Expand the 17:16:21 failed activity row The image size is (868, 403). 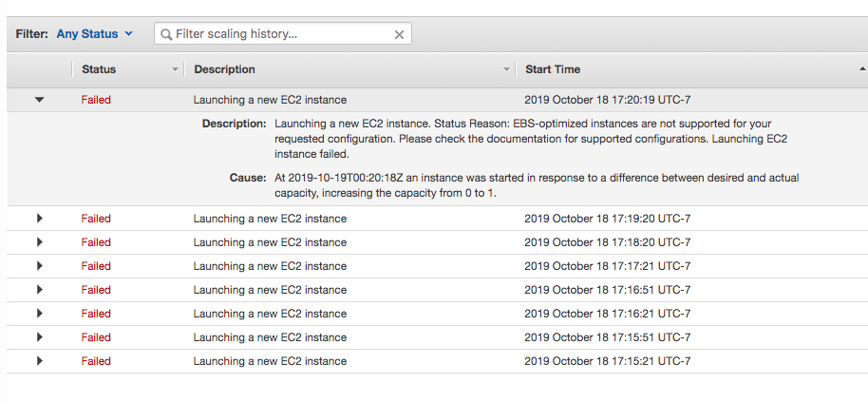(x=39, y=314)
